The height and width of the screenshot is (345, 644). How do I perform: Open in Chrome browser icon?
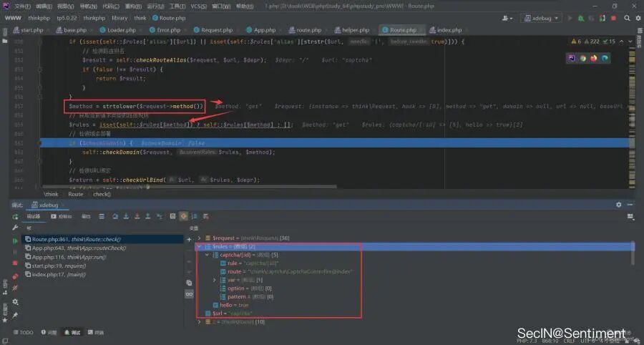[x=582, y=58]
